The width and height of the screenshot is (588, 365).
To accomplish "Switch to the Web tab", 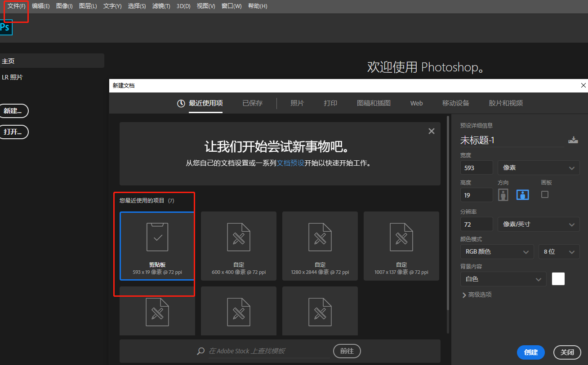I will pos(417,103).
